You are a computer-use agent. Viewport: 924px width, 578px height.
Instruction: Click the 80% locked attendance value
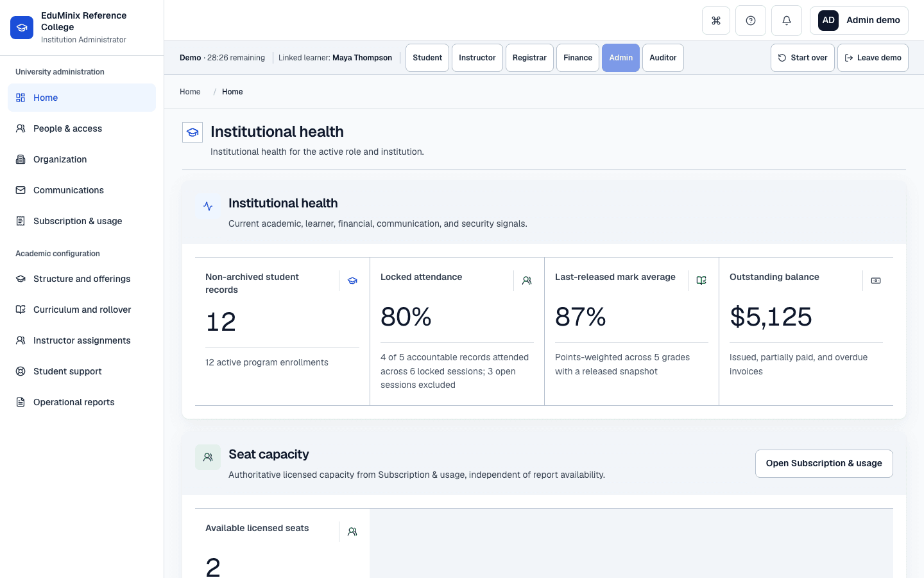pos(406,317)
